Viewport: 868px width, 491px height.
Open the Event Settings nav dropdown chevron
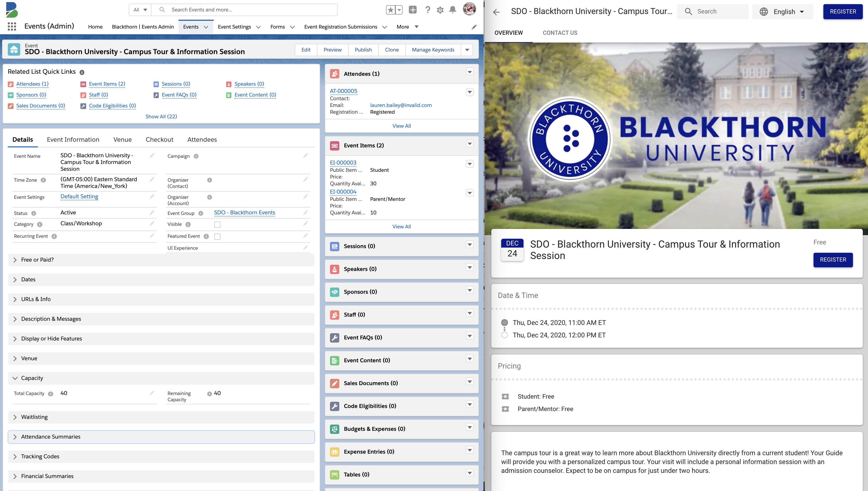(258, 27)
